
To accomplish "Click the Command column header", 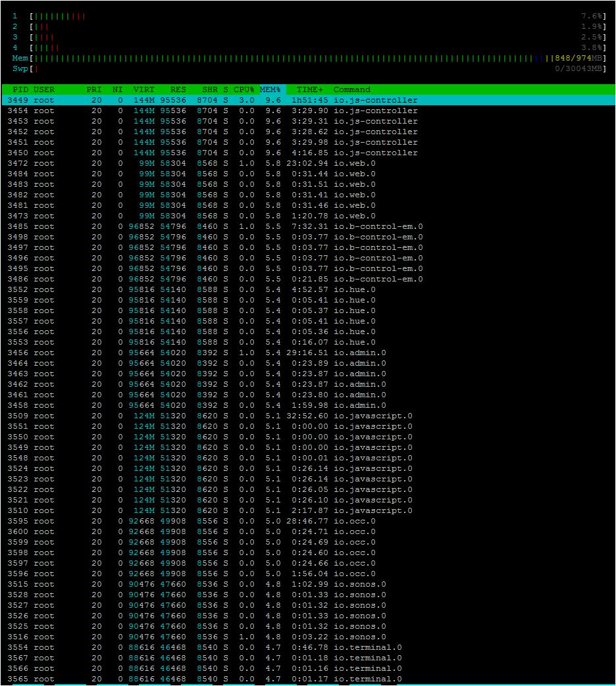I will [352, 89].
